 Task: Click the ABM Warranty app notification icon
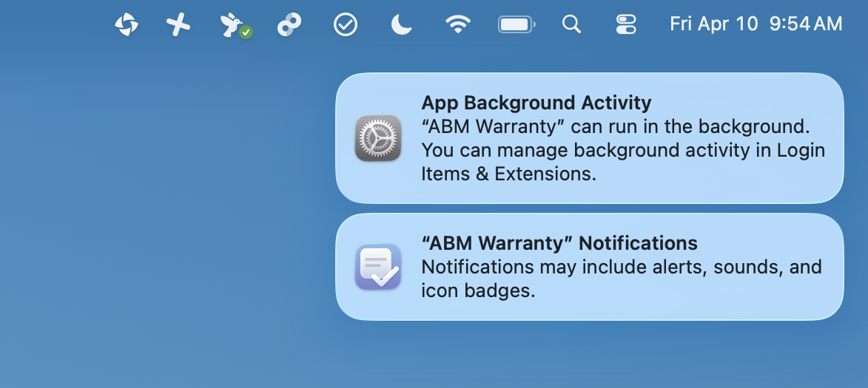(378, 267)
